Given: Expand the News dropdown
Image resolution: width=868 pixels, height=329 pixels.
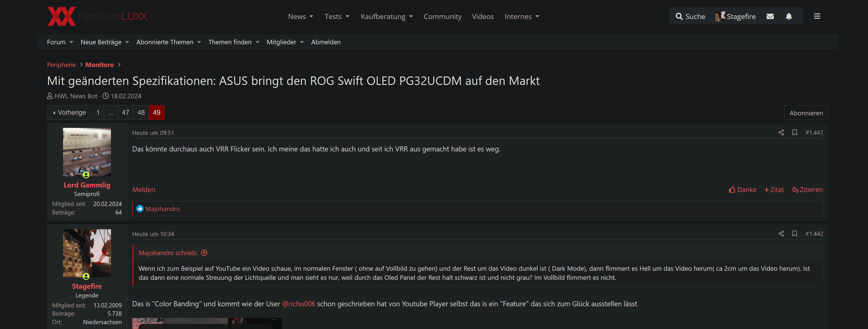Looking at the screenshot, I should click(x=311, y=16).
